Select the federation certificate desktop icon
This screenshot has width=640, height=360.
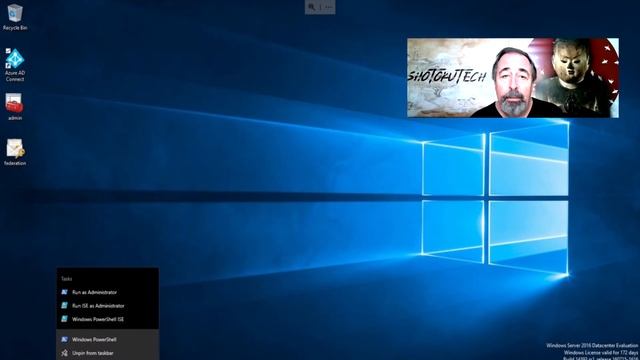15,152
